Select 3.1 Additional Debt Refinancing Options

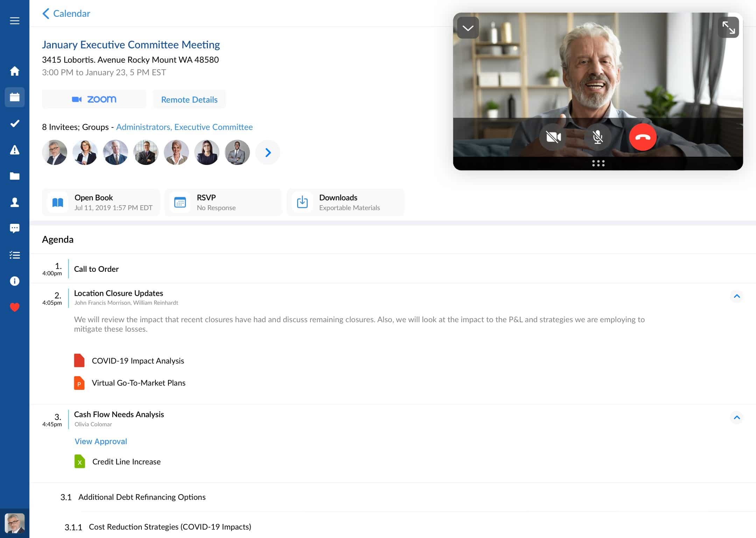(133, 497)
